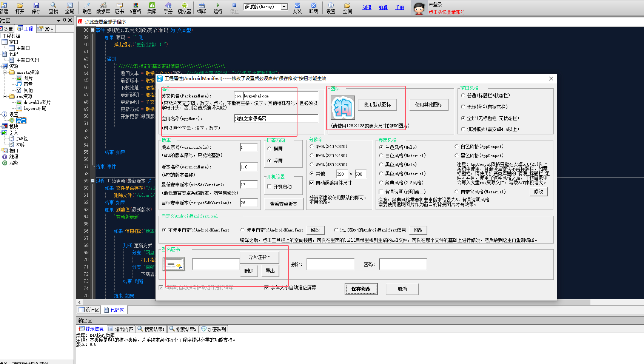Open the 调试版(Debug) build dropdown

click(284, 7)
